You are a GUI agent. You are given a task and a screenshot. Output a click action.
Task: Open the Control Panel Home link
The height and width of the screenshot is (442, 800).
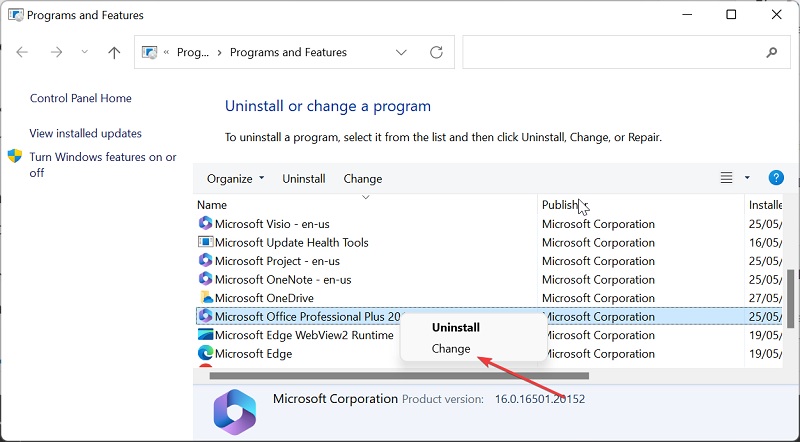coord(81,98)
